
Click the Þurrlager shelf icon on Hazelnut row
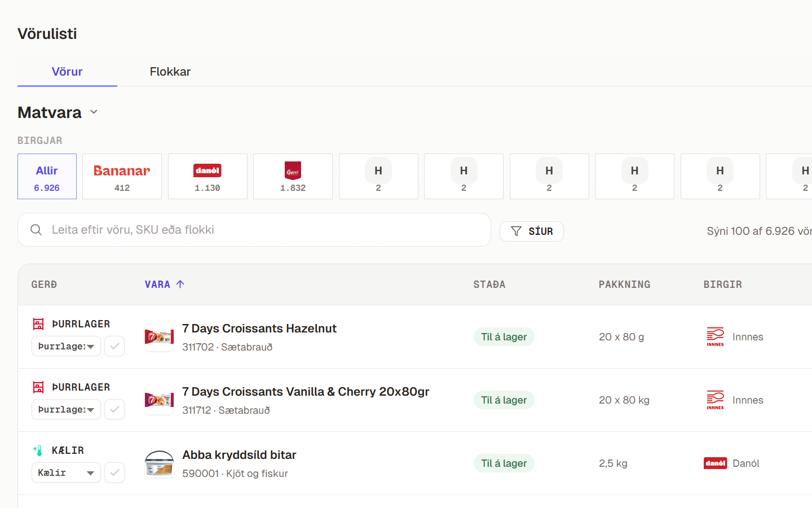[x=38, y=324]
